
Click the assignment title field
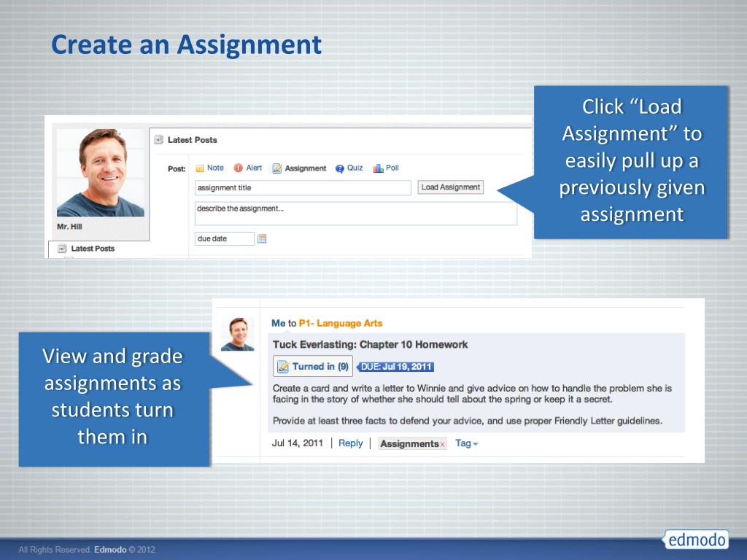303,187
